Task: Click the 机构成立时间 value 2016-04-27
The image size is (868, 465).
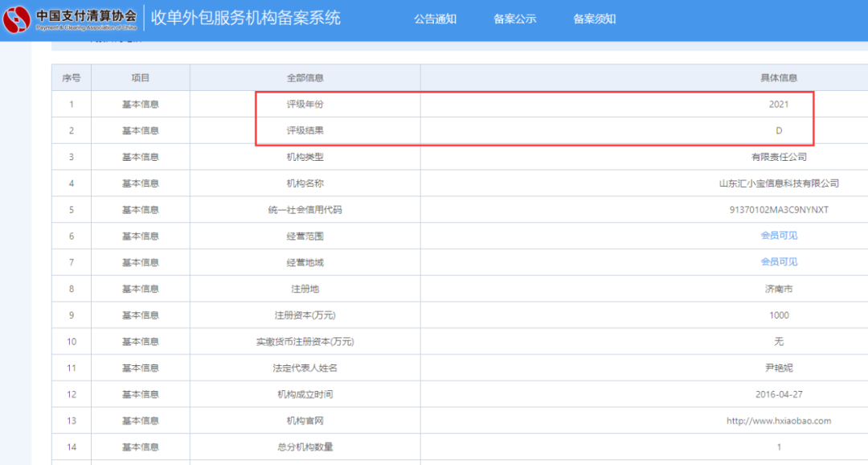Action: (778, 393)
